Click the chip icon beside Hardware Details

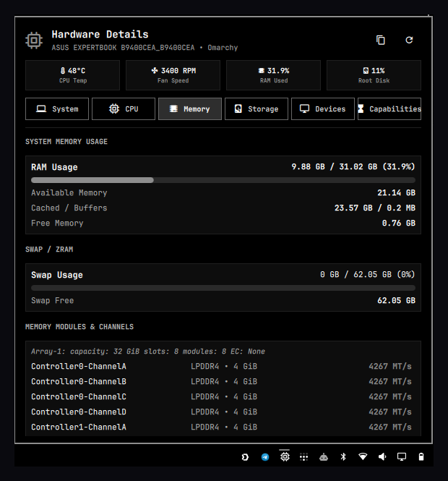(x=34, y=41)
